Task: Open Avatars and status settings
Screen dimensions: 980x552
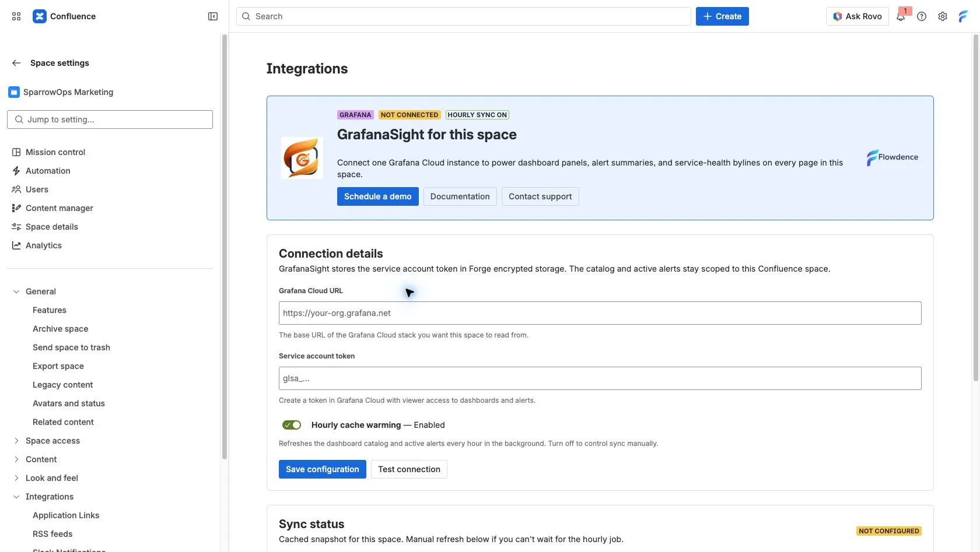Action: tap(69, 403)
